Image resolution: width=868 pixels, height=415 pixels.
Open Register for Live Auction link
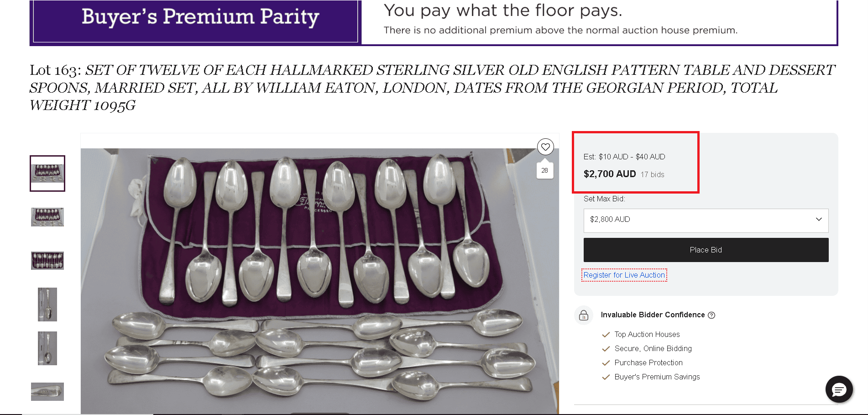click(x=624, y=275)
